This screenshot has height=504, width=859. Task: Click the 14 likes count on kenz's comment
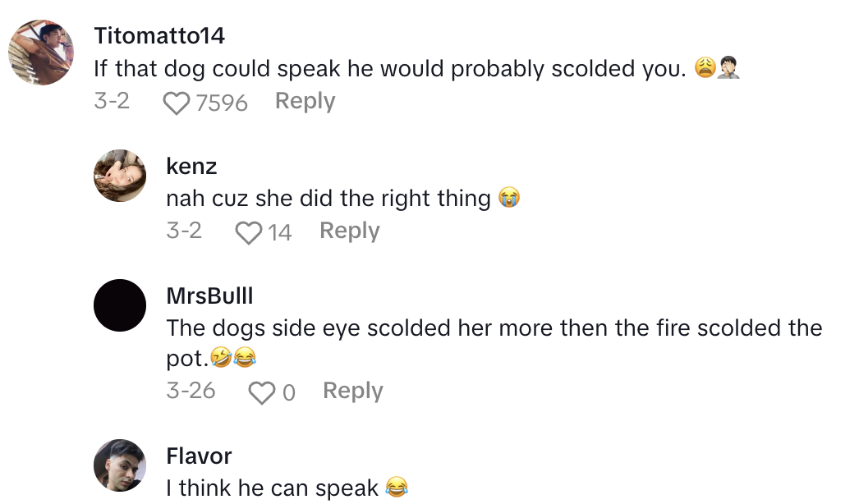280,232
